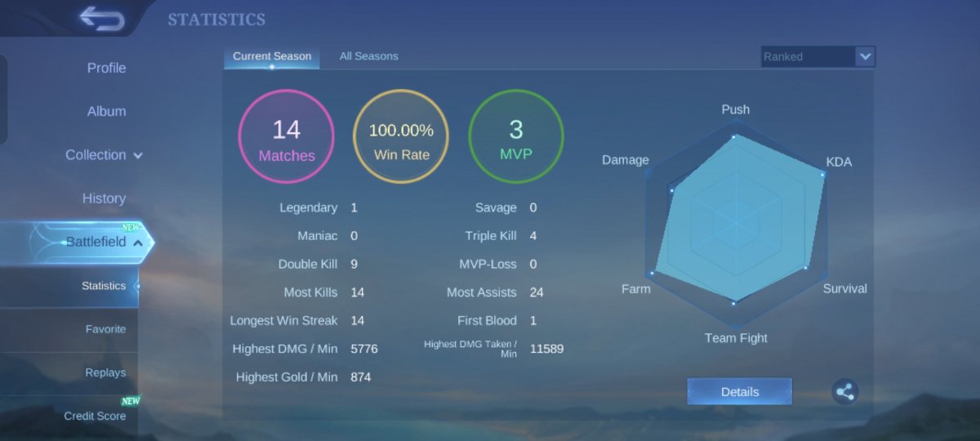980x441 pixels.
Task: Click the Team Fight radar label
Action: (736, 337)
